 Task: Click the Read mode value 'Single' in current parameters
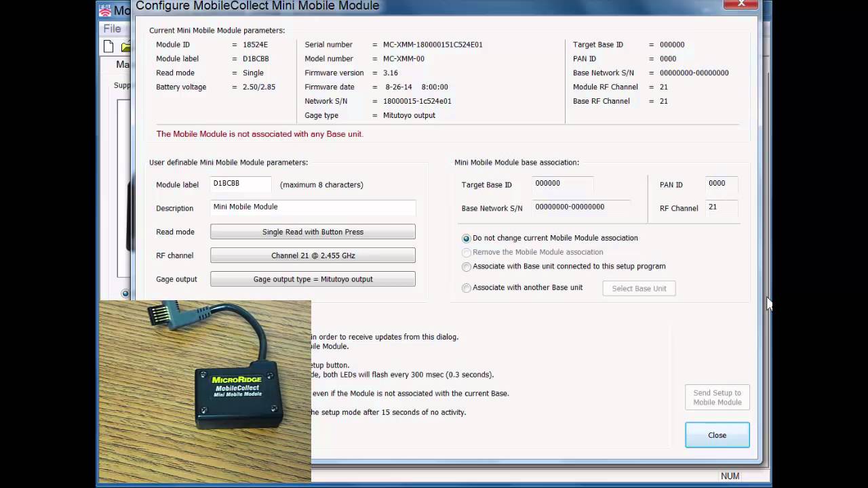pos(253,73)
